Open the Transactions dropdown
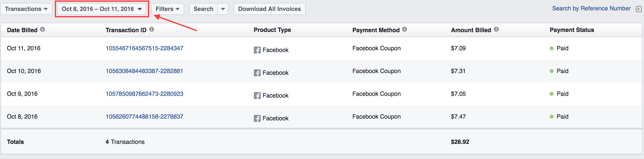This screenshot has width=644, height=159. 26,9
